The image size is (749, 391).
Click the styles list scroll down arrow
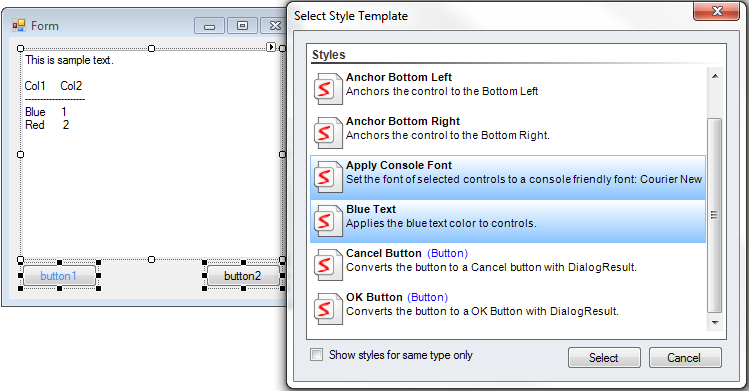715,323
